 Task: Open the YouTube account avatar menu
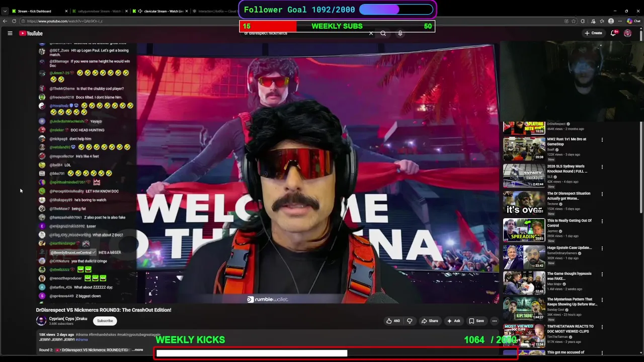pos(627,33)
